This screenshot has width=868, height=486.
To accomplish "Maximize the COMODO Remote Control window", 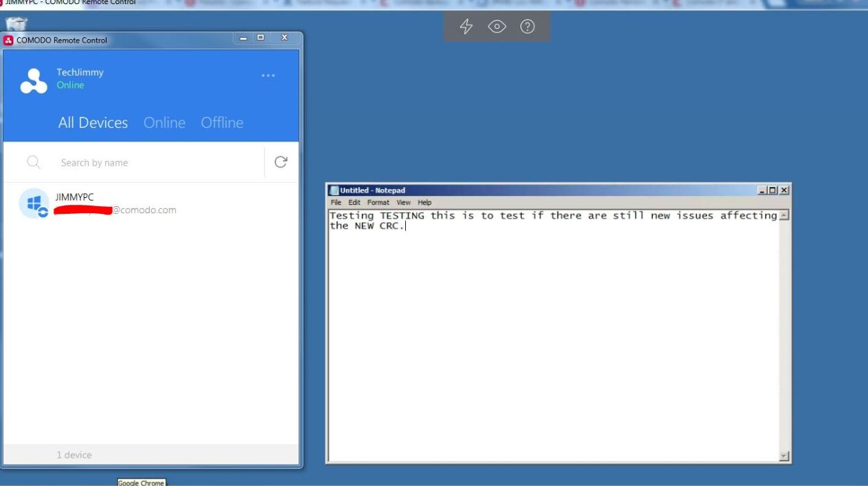I will click(x=261, y=38).
